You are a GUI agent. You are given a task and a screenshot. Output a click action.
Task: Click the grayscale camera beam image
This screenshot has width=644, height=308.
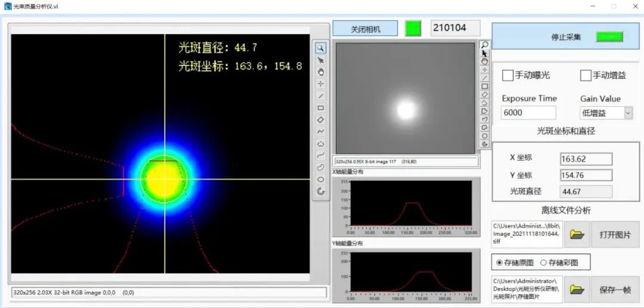[405, 98]
